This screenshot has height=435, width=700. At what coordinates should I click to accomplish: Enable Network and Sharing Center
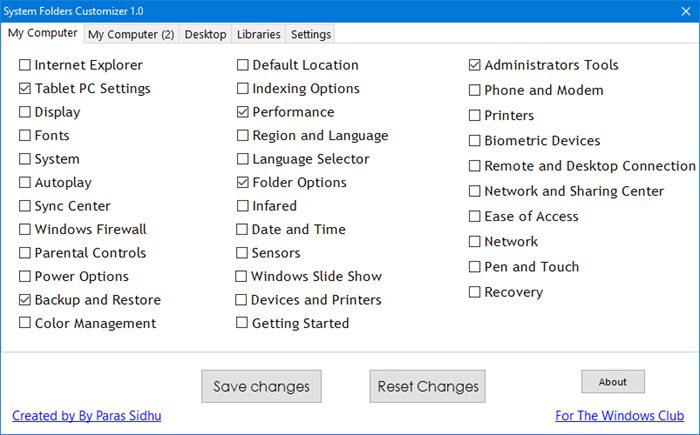pyautogui.click(x=475, y=191)
